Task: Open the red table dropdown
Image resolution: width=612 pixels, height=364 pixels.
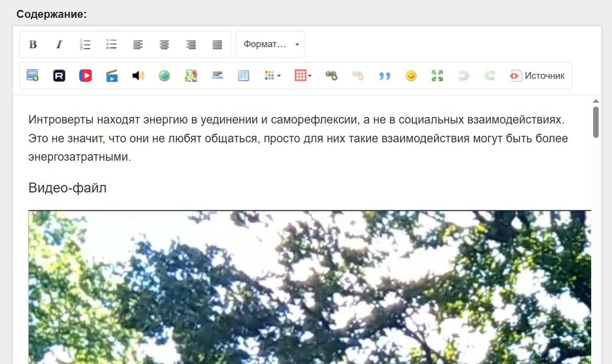Action: (x=303, y=76)
